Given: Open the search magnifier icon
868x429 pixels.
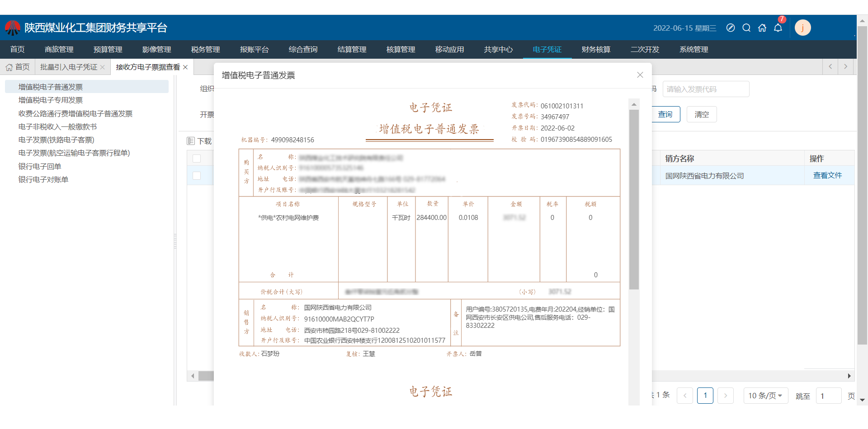Looking at the screenshot, I should click(746, 28).
